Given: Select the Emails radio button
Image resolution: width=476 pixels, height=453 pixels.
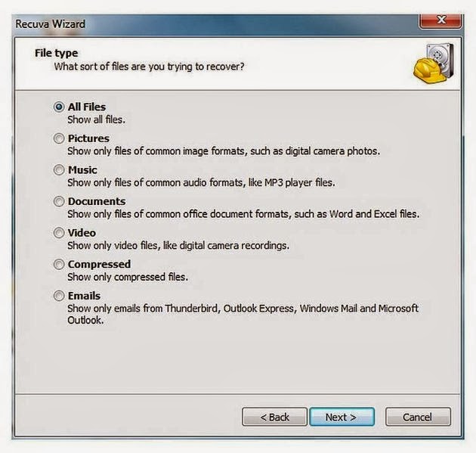Looking at the screenshot, I should (59, 296).
